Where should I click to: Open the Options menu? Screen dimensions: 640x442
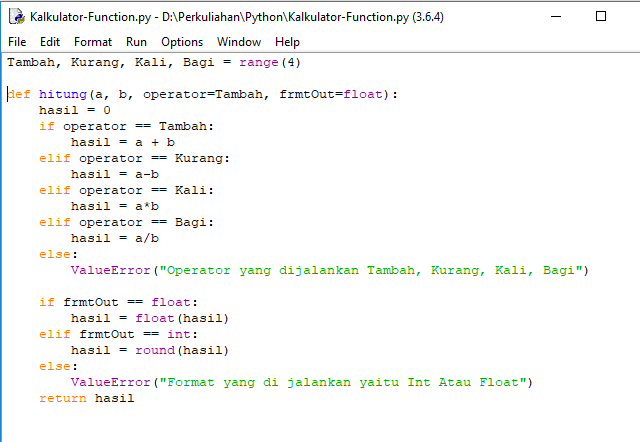182,42
